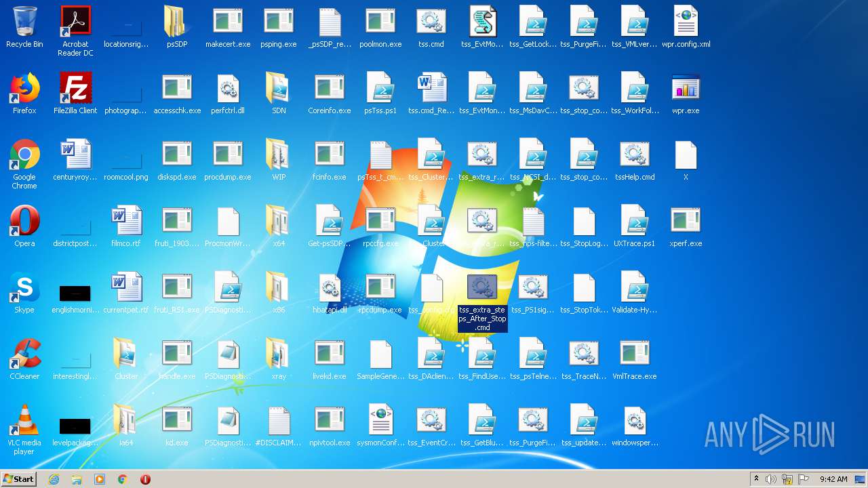Open the Firefox desktop shortcut
Image resolution: width=868 pixels, height=488 pixels.
24,94
